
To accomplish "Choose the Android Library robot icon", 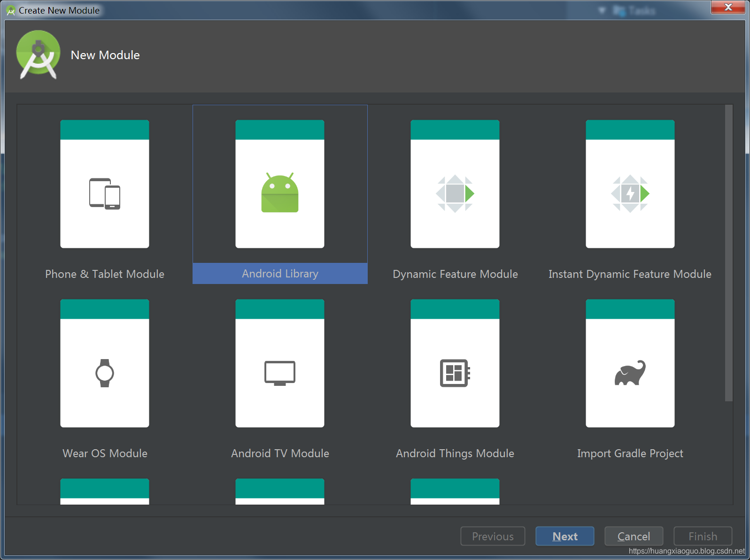I will pos(280,192).
